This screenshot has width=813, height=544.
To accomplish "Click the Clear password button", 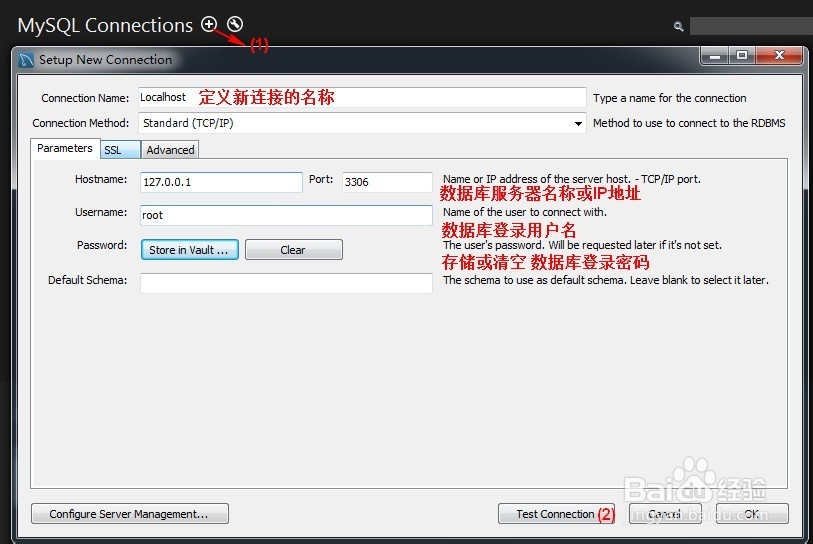I will (293, 249).
